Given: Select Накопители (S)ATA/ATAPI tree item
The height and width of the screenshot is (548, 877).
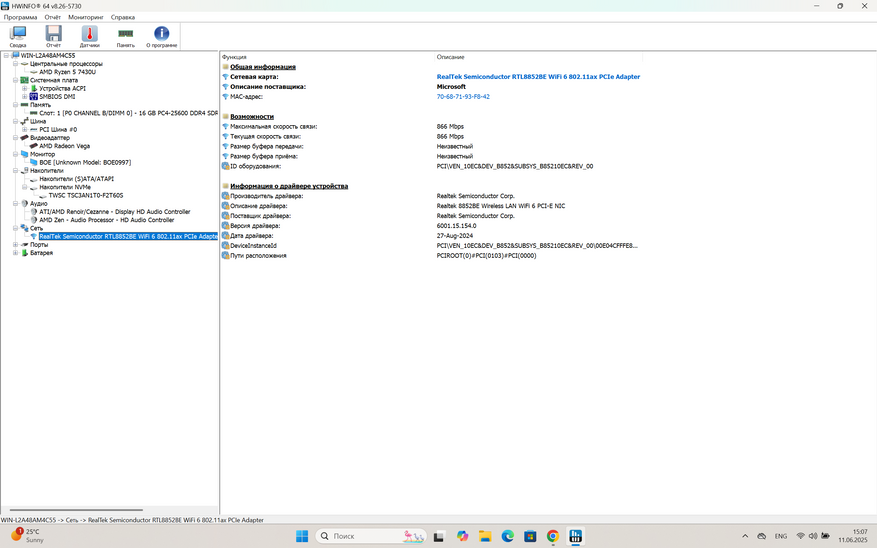Looking at the screenshot, I should [x=76, y=179].
